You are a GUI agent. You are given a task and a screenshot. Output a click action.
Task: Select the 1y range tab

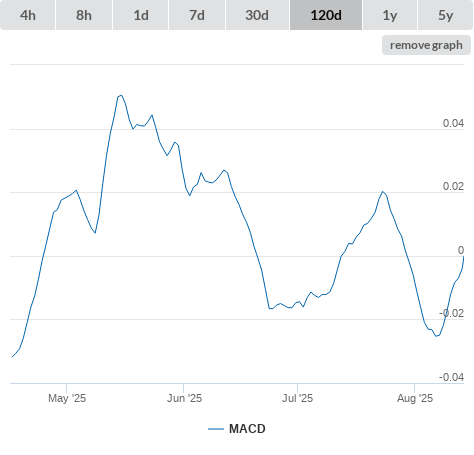[x=390, y=15]
